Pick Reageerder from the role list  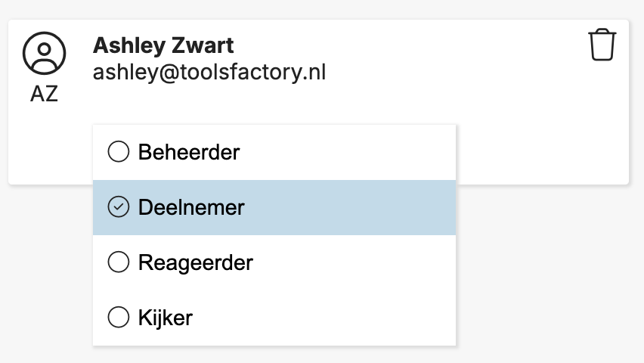click(x=274, y=262)
